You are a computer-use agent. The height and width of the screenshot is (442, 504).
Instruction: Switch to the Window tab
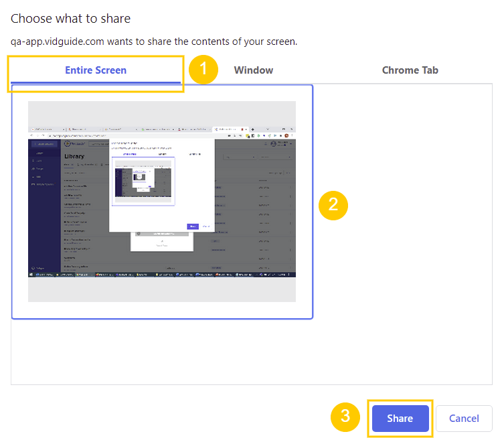click(253, 70)
